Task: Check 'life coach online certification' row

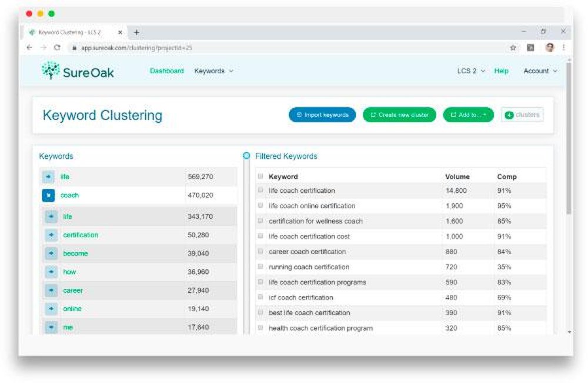Action: coord(260,205)
